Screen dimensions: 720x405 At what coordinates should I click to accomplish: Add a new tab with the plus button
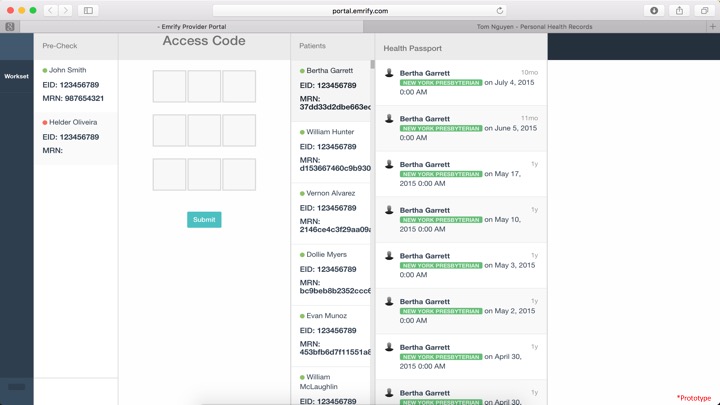coord(713,27)
